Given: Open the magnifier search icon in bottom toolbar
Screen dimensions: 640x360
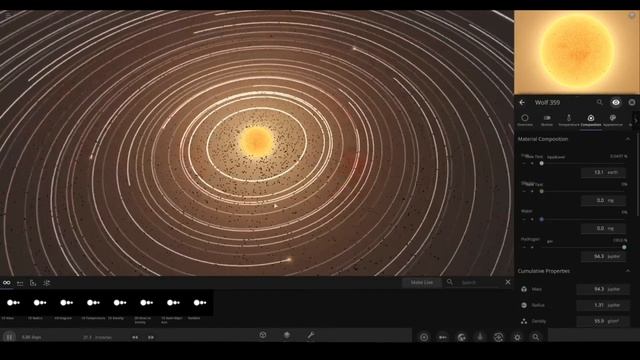Looking at the screenshot, I should tap(536, 337).
